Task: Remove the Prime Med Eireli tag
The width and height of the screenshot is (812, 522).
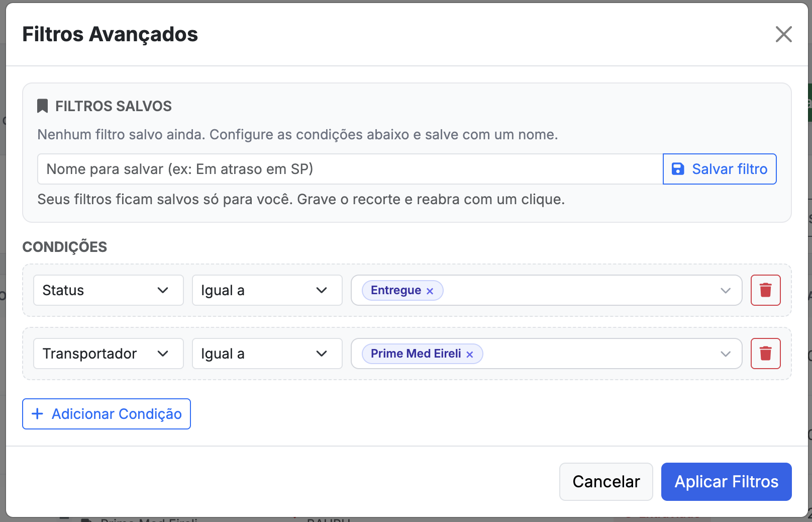Action: coord(470,355)
